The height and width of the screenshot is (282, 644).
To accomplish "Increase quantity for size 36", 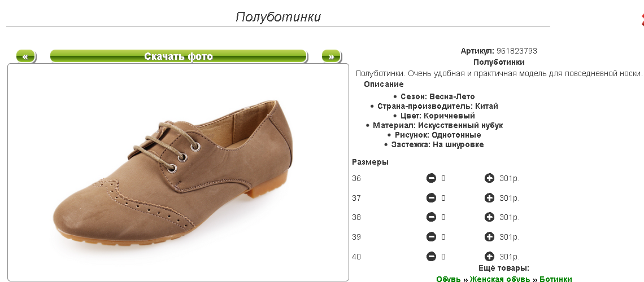I will pos(489,178).
